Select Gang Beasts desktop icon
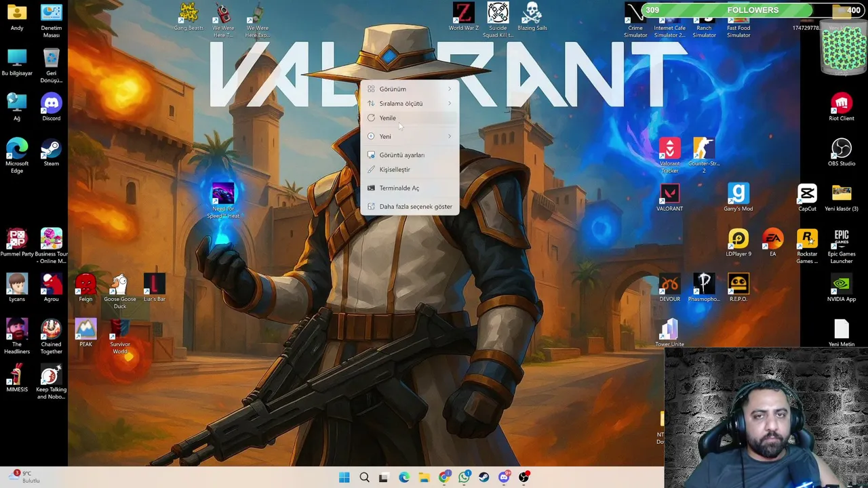 coord(189,17)
